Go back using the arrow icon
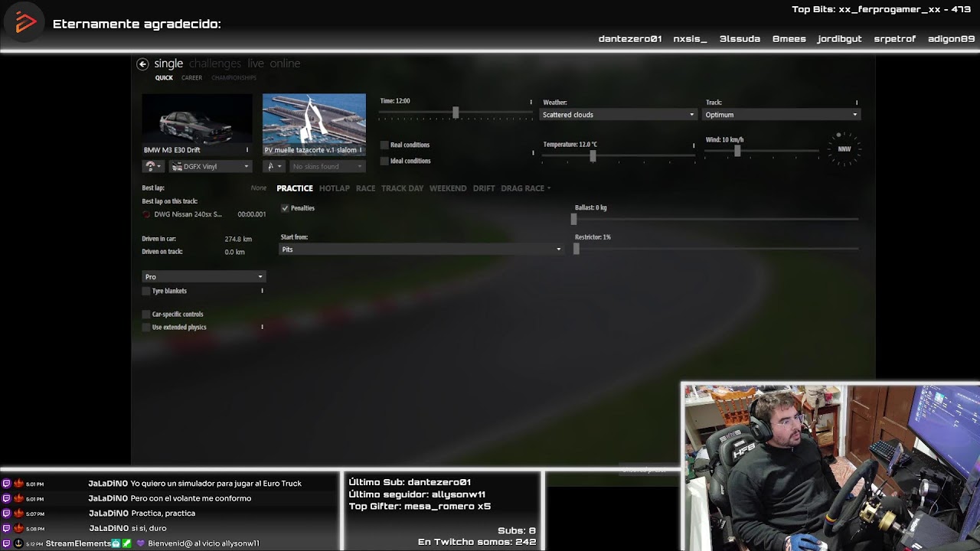 pos(142,64)
